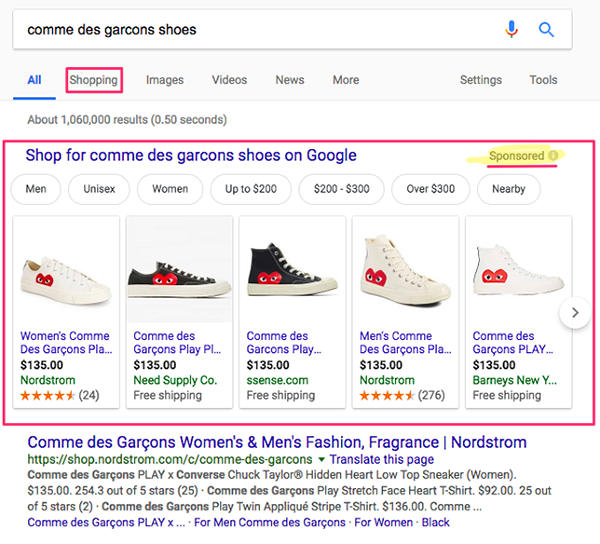Click the black high-top sneaker thumbnail
600x544 pixels.
click(x=289, y=270)
